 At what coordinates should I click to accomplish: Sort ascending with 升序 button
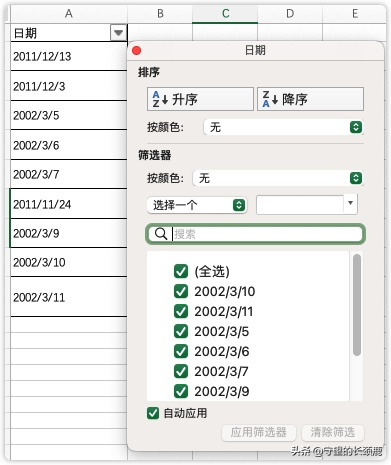click(x=200, y=99)
